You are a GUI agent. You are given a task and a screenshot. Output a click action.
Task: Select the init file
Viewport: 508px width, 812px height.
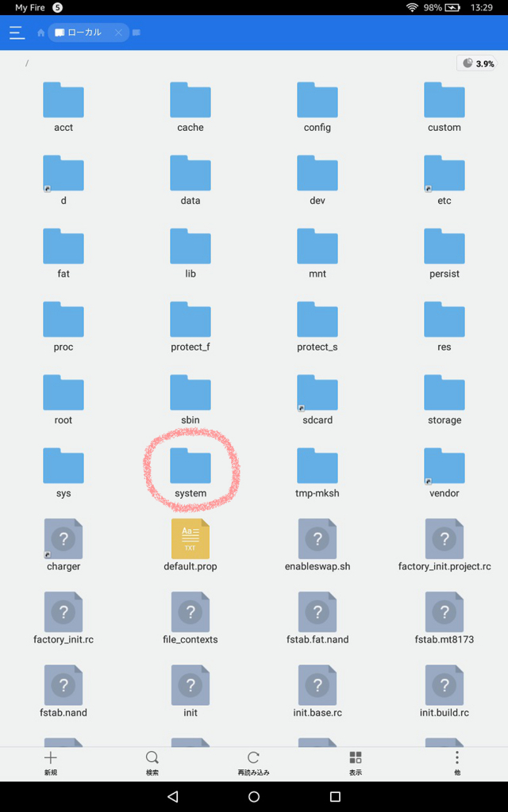coord(190,691)
